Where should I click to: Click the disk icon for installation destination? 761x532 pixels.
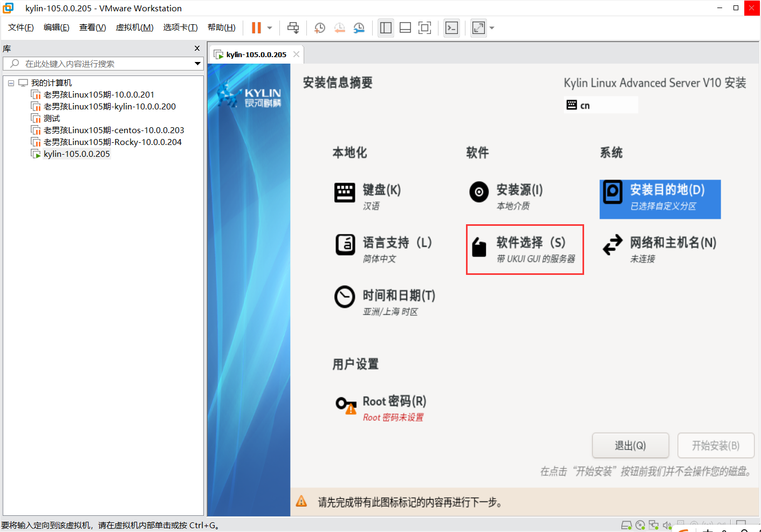coord(613,192)
